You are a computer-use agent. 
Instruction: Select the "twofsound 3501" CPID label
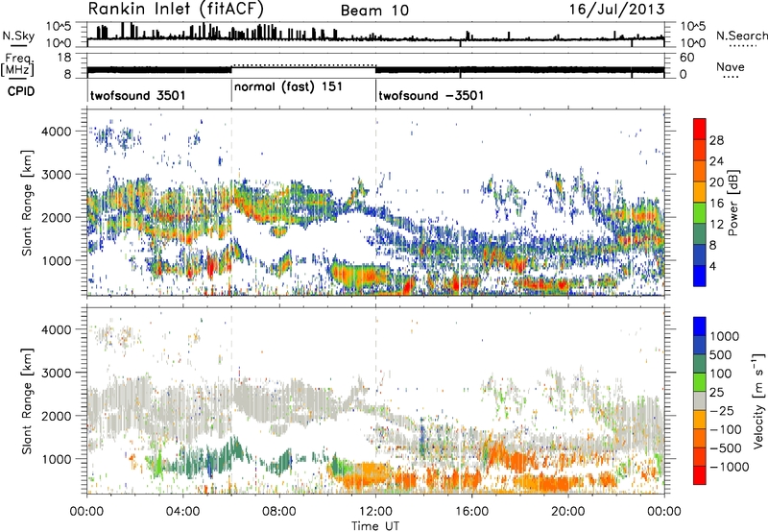[x=137, y=95]
